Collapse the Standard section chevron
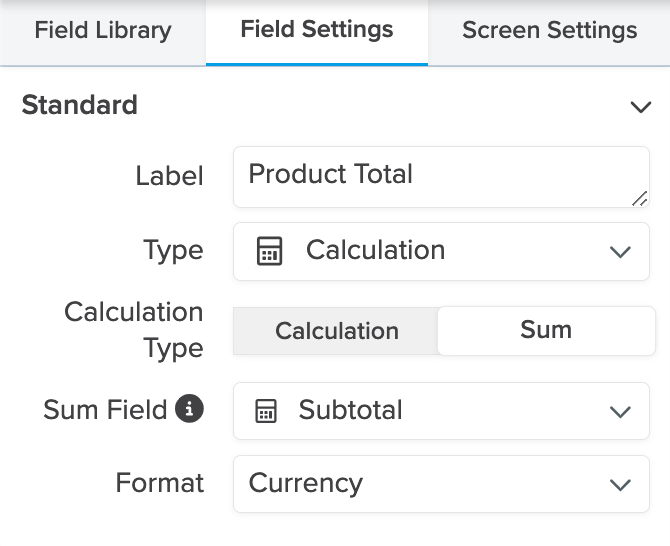 click(x=641, y=107)
